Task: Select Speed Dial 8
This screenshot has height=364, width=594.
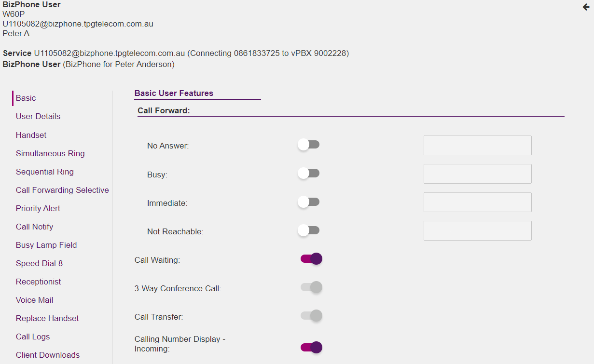Action: point(39,263)
